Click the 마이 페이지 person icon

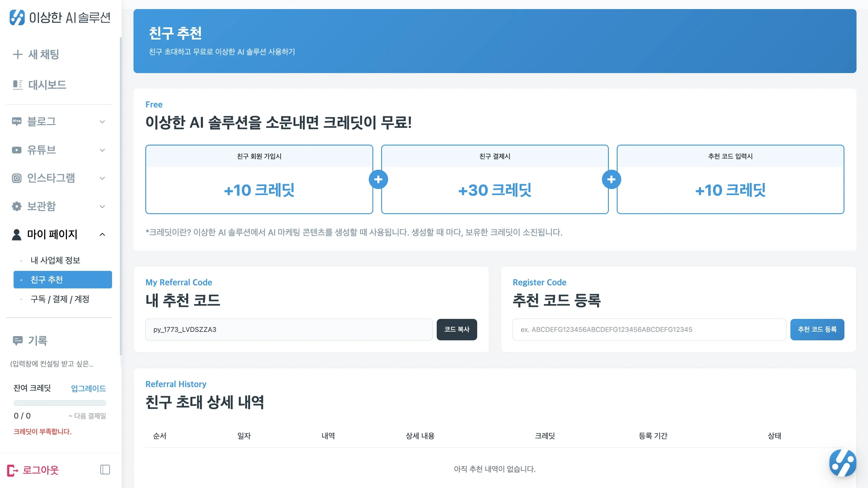(x=17, y=235)
